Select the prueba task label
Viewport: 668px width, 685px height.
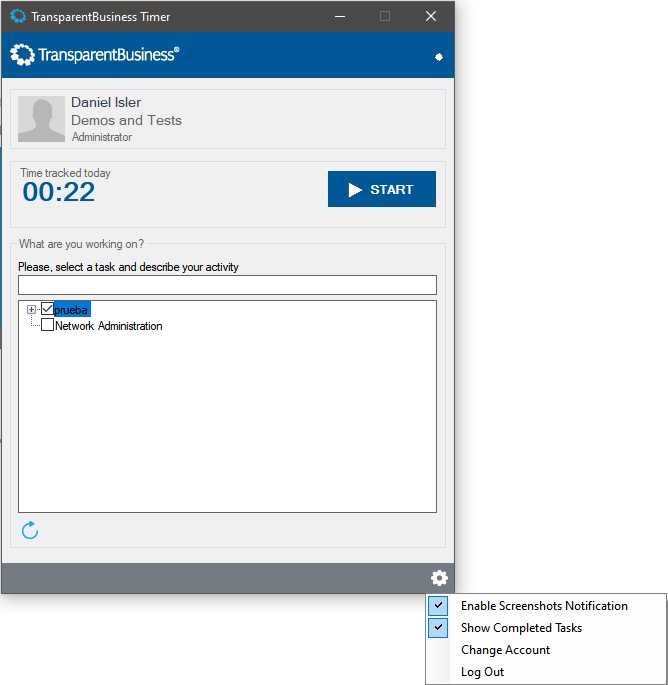(x=72, y=310)
